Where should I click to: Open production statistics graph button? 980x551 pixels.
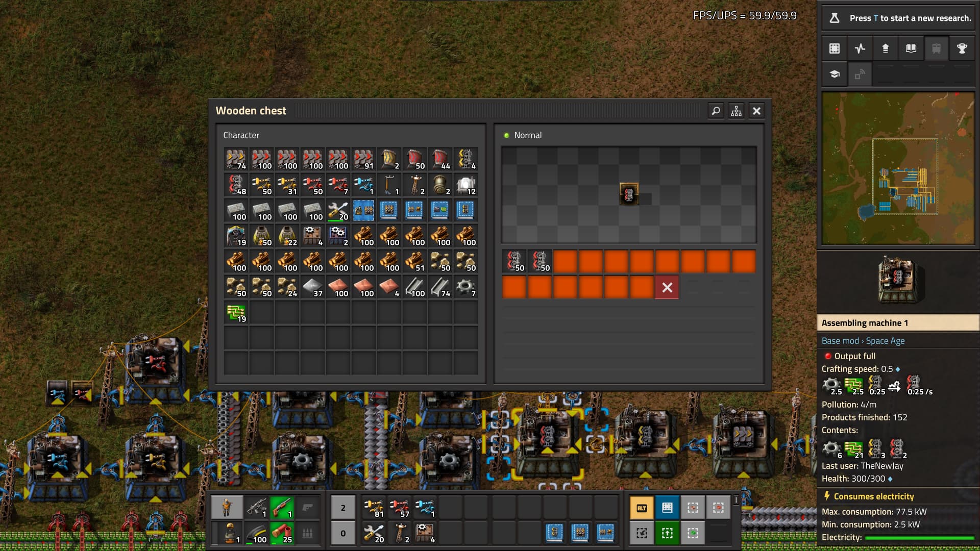pyautogui.click(x=860, y=48)
